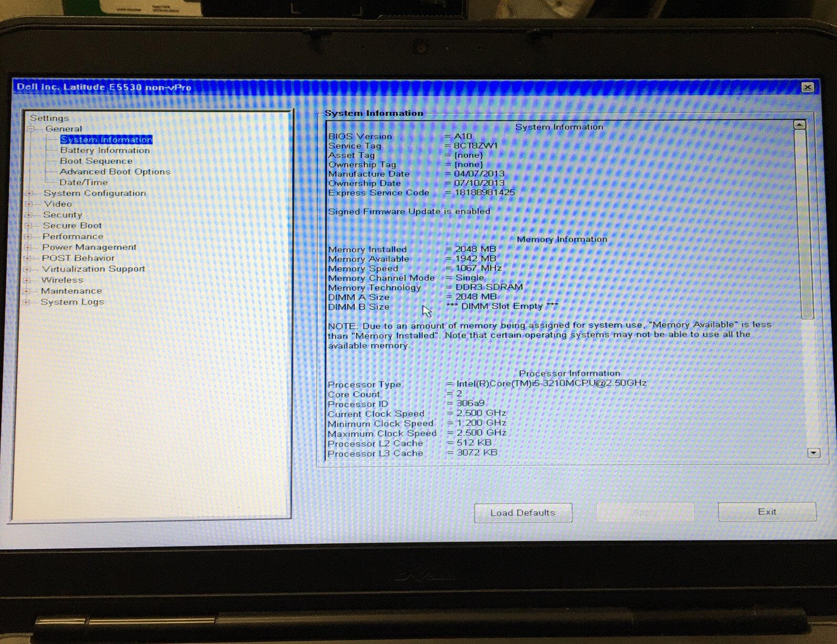This screenshot has height=644, width=837.
Task: Expand the Secure Boot node
Action: [29, 226]
